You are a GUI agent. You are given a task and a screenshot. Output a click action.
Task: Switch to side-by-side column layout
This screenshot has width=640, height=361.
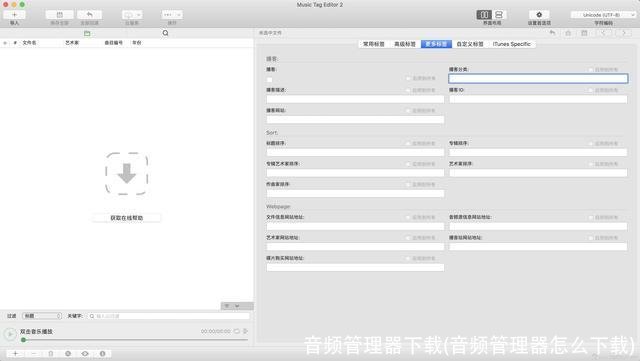484,15
